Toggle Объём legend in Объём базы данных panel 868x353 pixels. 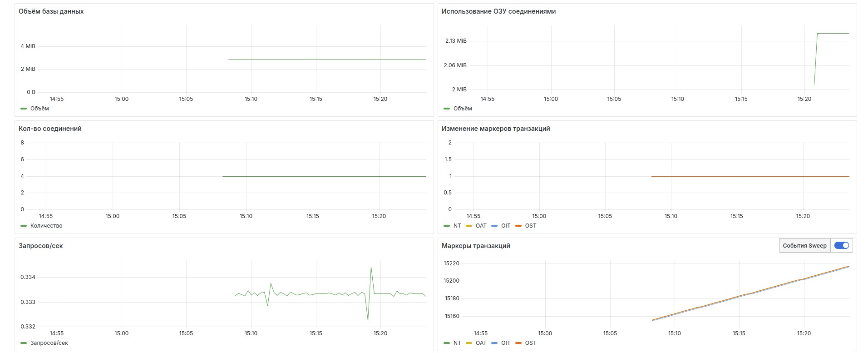[x=39, y=109]
